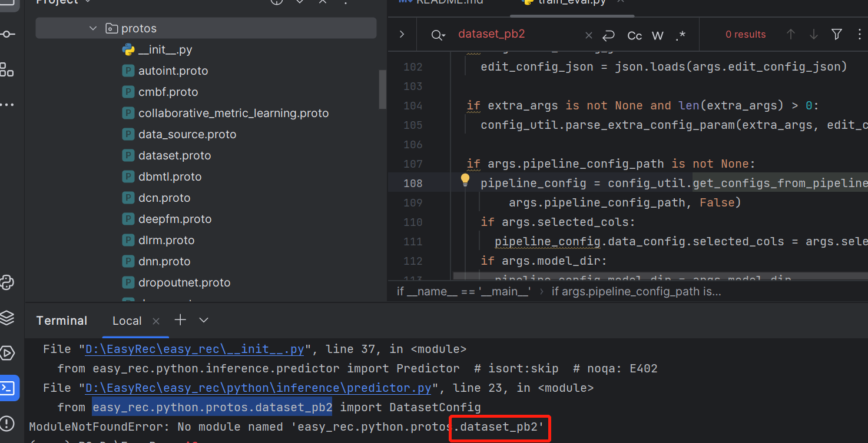Close the Local terminal tab

tap(156, 321)
